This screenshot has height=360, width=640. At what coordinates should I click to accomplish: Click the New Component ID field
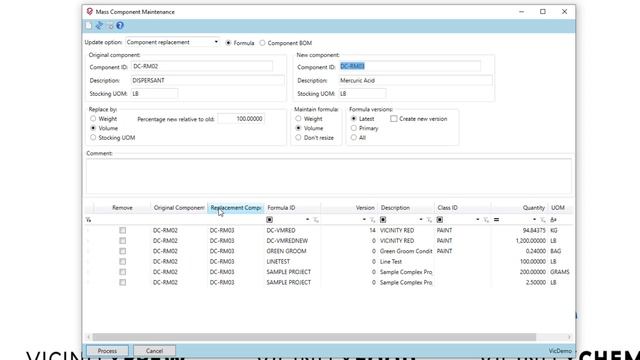(x=409, y=66)
